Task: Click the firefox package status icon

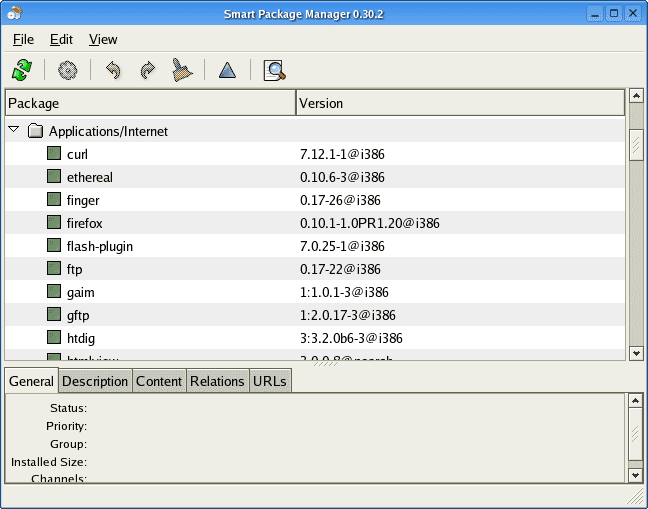Action: [x=54, y=223]
